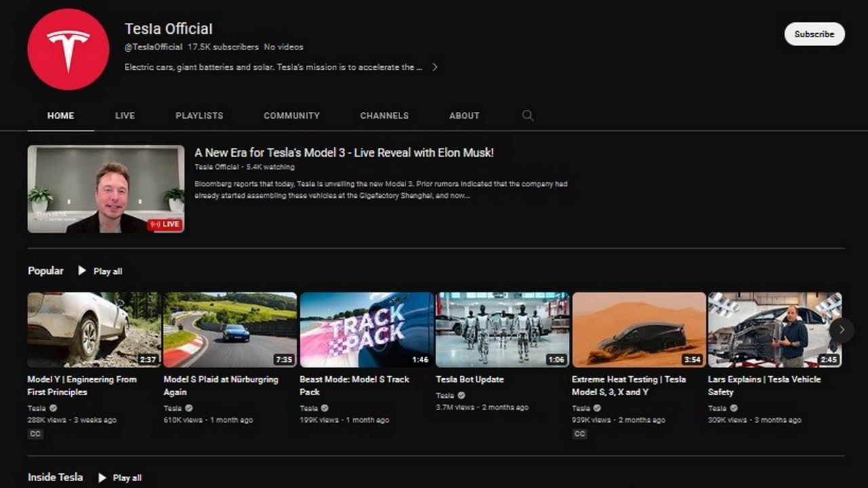The width and height of the screenshot is (868, 488).
Task: Expand the channel description
Action: [x=435, y=67]
